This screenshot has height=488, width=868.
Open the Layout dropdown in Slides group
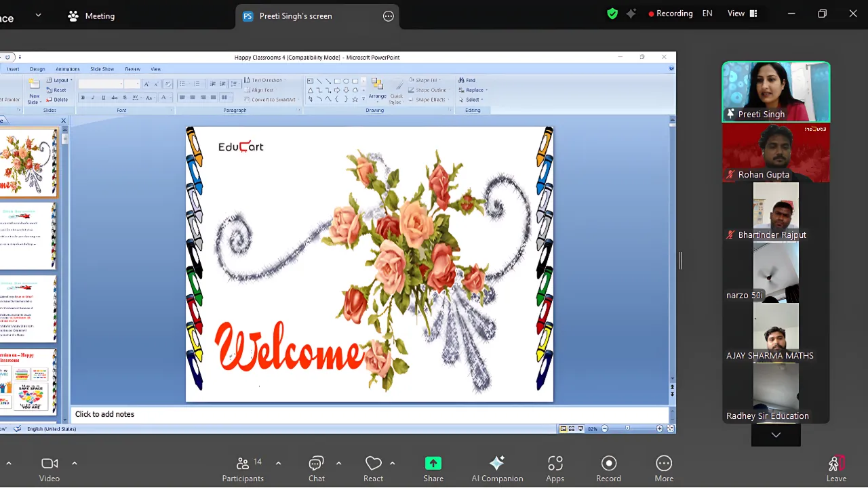point(58,80)
